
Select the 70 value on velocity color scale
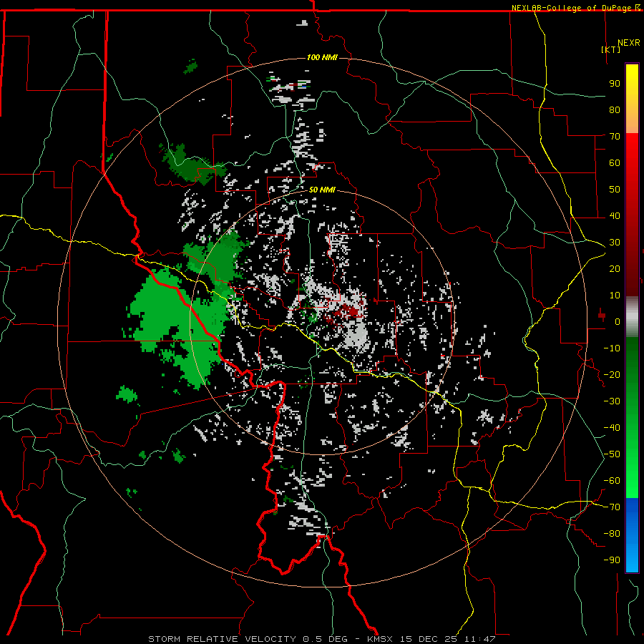pyautogui.click(x=615, y=137)
